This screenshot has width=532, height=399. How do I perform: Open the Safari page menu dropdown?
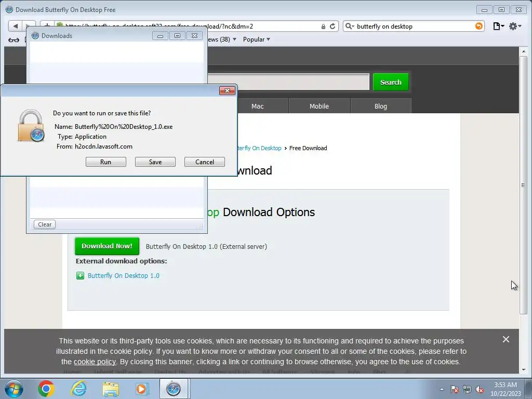[498, 26]
